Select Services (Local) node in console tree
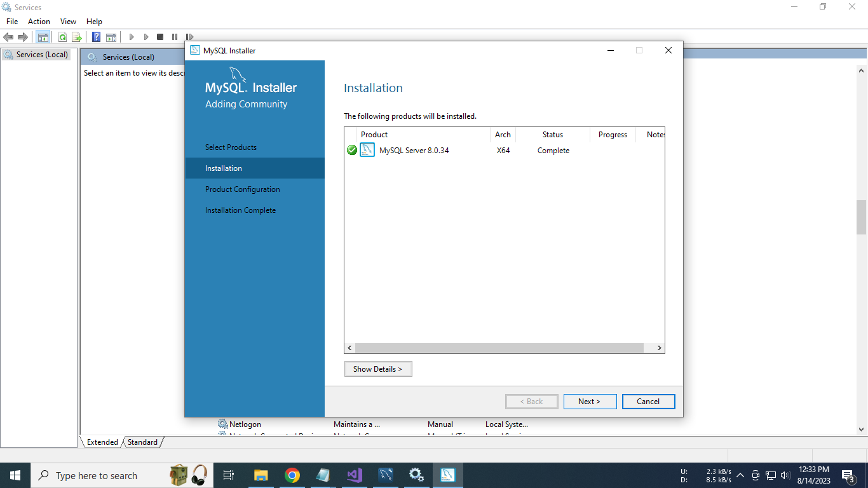The height and width of the screenshot is (488, 868). 36,55
